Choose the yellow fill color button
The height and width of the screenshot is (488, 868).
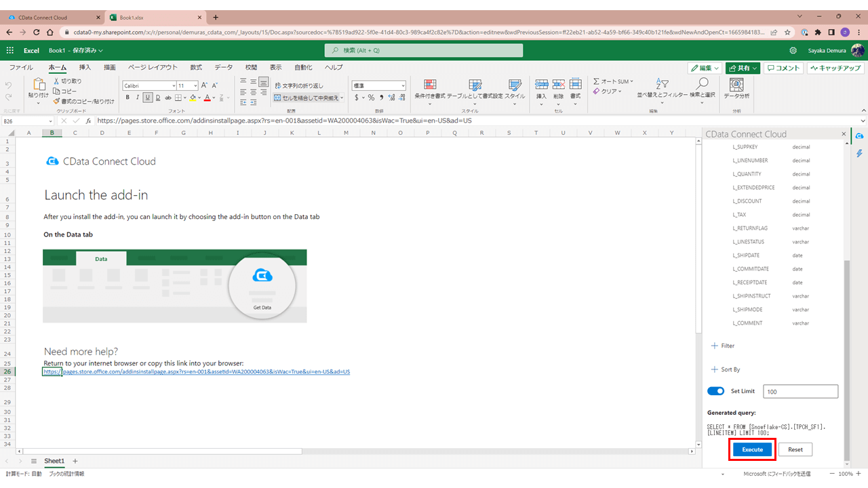tap(193, 98)
